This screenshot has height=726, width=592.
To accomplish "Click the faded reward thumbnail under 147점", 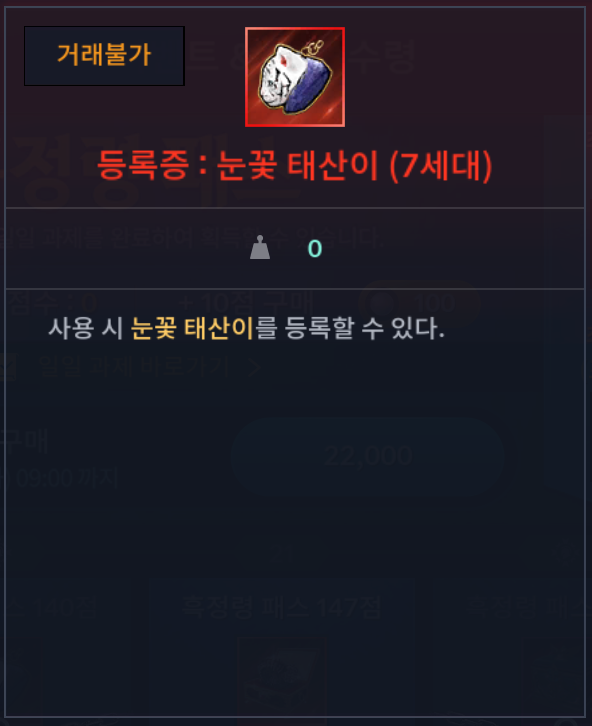I will coord(281,677).
